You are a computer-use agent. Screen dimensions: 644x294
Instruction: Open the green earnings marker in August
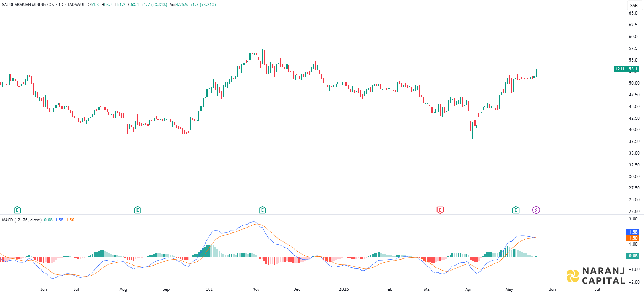[x=138, y=210]
